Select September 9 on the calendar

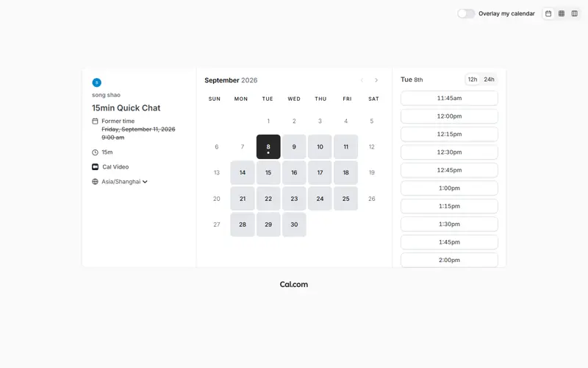pyautogui.click(x=294, y=146)
